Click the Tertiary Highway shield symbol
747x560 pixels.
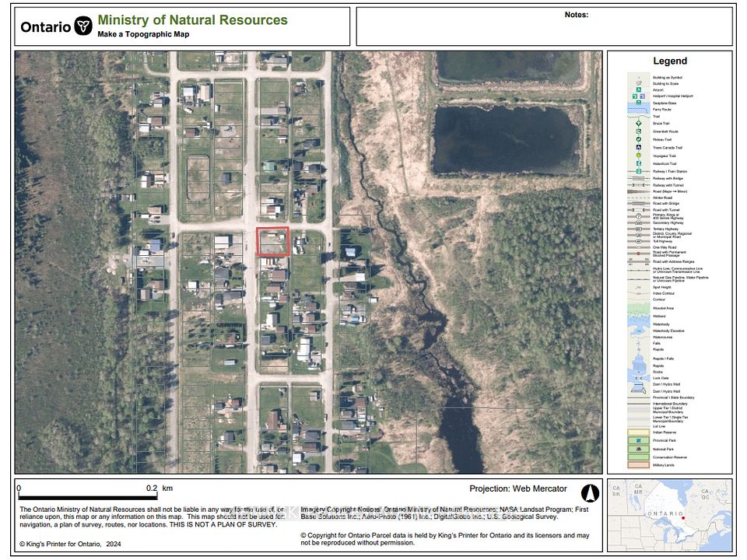639,229
